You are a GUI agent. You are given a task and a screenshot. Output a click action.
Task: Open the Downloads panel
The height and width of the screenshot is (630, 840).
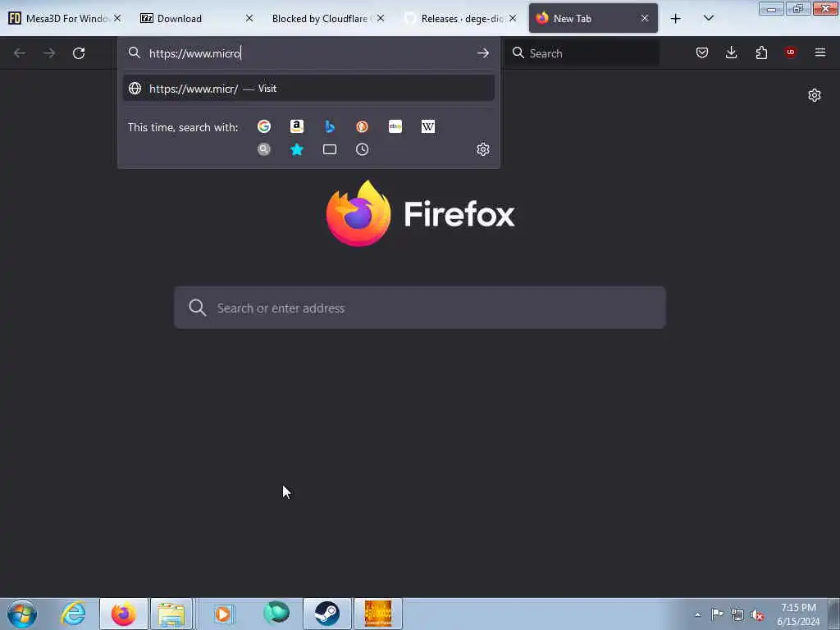coord(731,52)
